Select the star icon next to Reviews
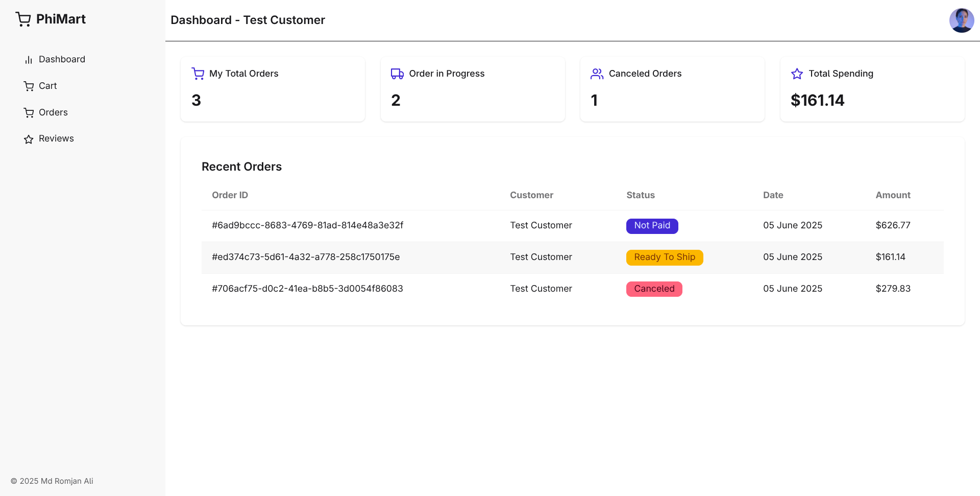Viewport: 980px width, 496px height. [x=29, y=139]
